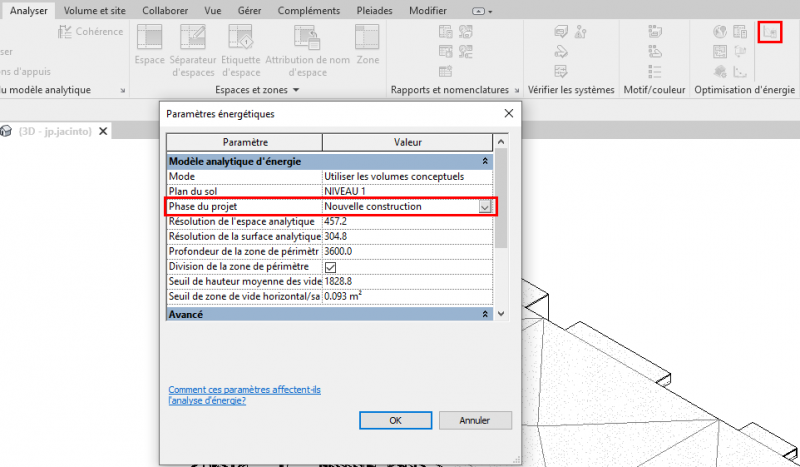Open Attribution de nom d'espace tool
The image size is (800, 467).
[307, 51]
